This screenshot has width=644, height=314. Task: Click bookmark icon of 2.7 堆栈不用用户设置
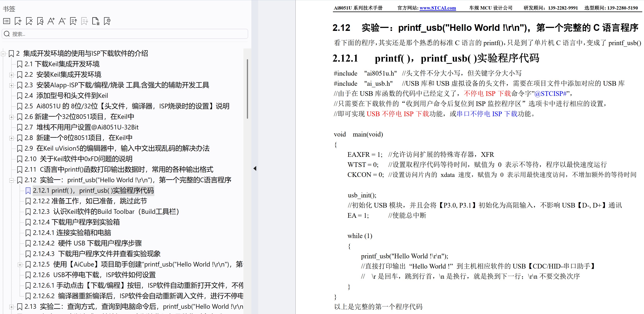(20, 128)
